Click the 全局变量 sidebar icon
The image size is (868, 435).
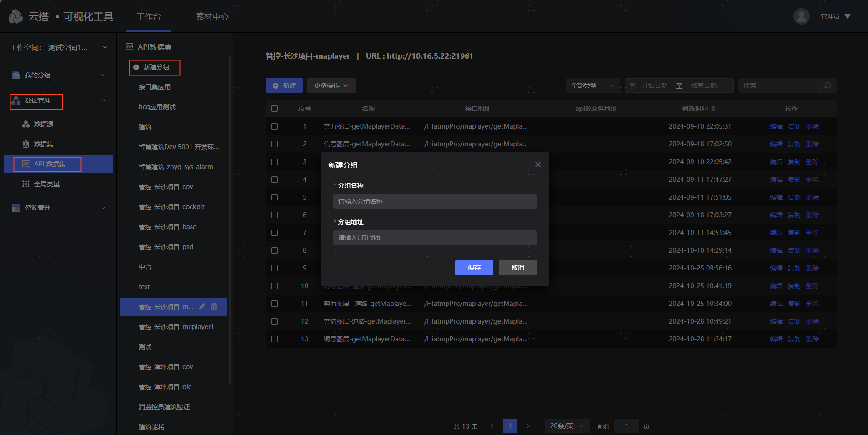26,184
